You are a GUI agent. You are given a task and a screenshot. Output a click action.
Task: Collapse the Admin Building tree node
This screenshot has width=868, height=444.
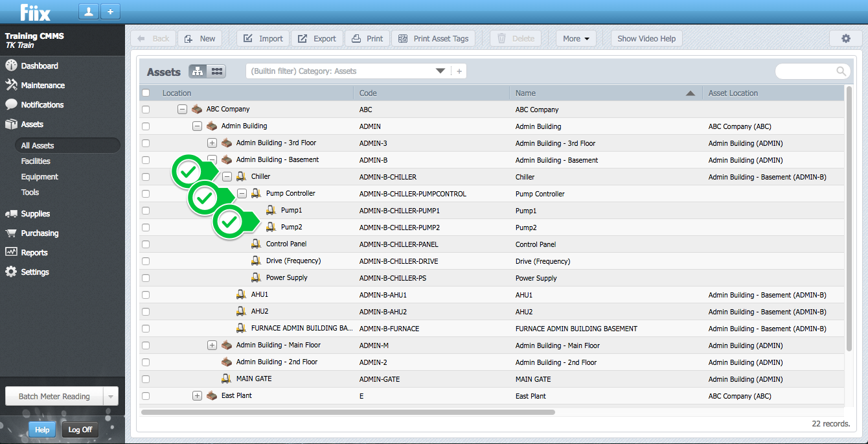197,126
